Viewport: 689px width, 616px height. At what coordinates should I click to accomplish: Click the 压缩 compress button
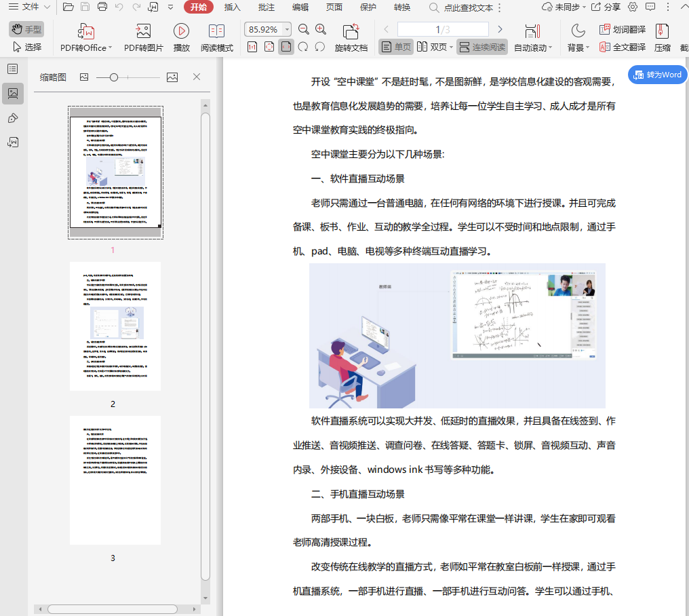(x=662, y=38)
